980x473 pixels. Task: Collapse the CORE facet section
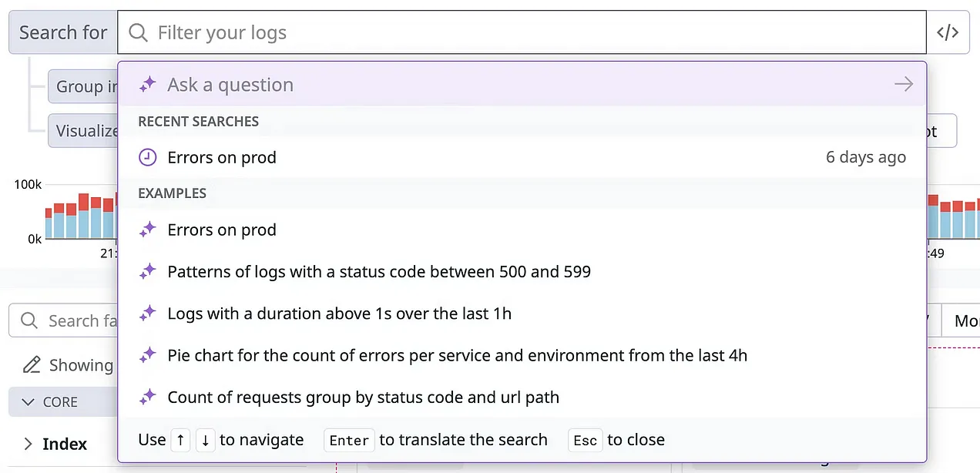click(26, 401)
